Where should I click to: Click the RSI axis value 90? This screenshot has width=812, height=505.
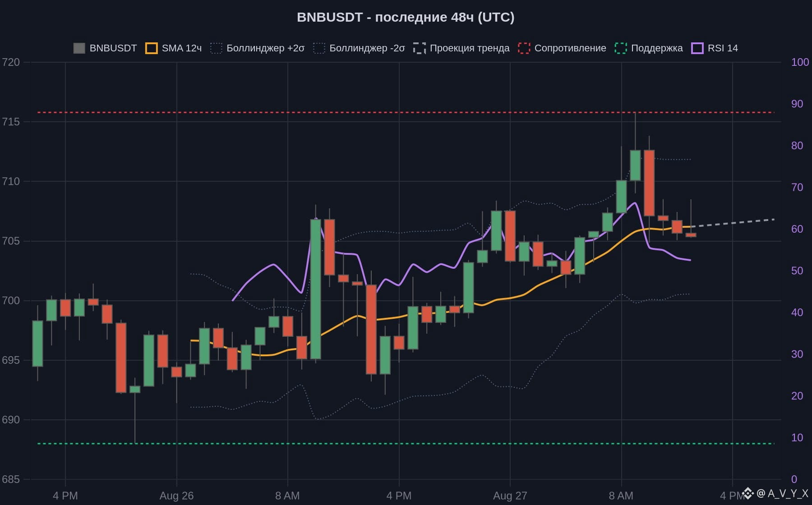797,104
